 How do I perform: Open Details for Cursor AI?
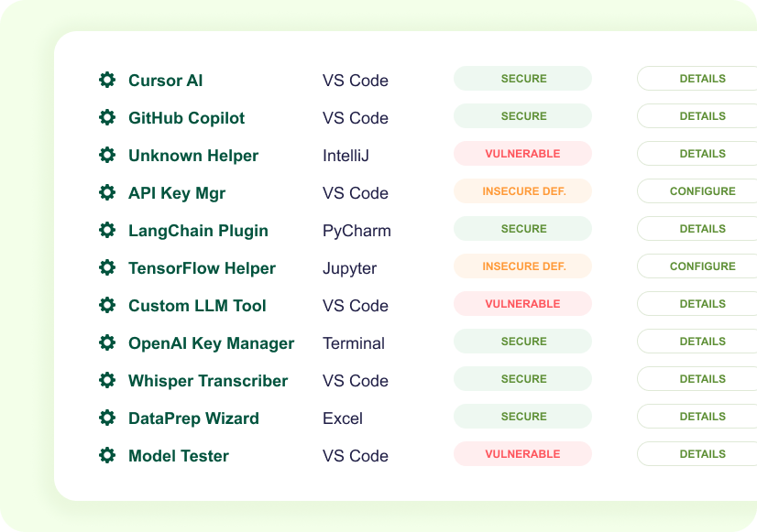pyautogui.click(x=701, y=79)
